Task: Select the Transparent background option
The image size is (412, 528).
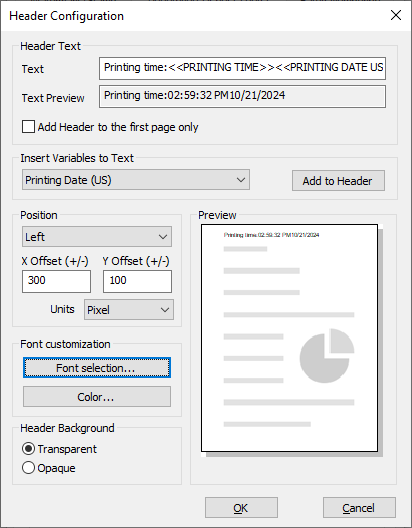Action: click(28, 449)
